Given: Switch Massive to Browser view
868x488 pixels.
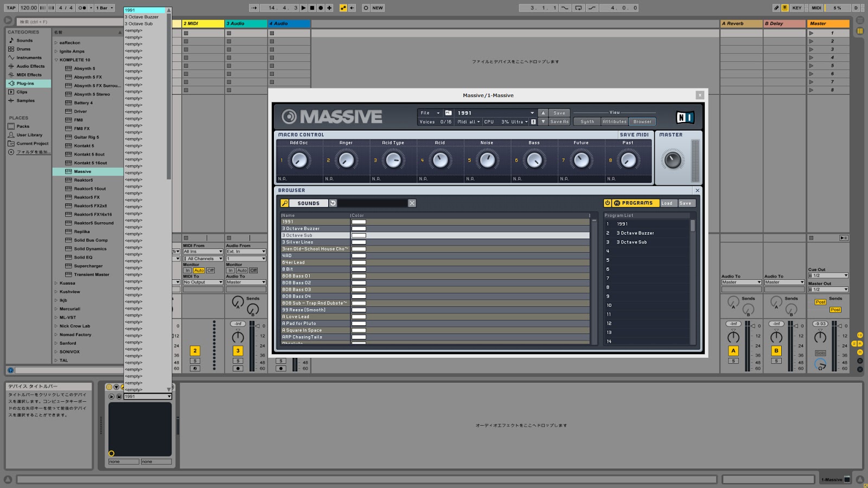Looking at the screenshot, I should 642,122.
